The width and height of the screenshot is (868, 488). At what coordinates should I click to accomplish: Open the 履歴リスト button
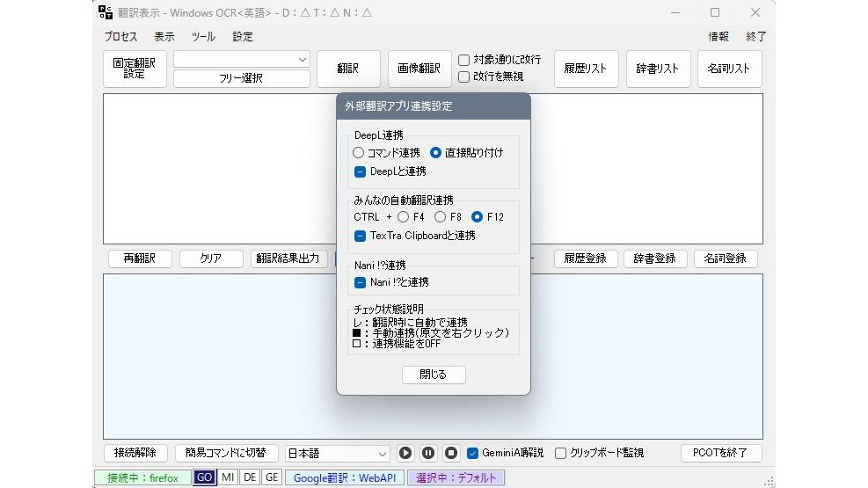[x=587, y=69]
